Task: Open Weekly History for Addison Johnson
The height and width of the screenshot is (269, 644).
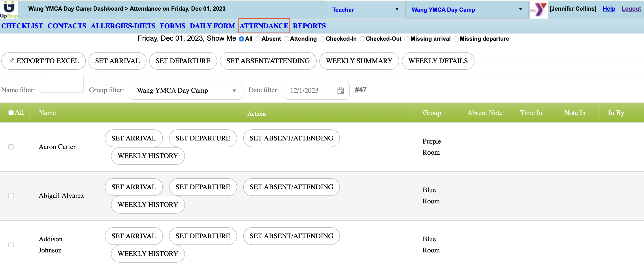Action: point(148,254)
